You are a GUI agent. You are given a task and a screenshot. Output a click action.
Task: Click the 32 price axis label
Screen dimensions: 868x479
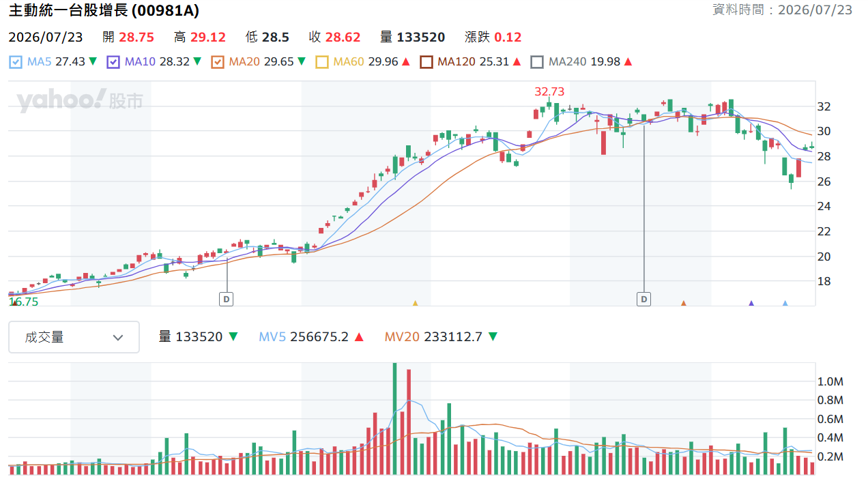pyautogui.click(x=824, y=106)
